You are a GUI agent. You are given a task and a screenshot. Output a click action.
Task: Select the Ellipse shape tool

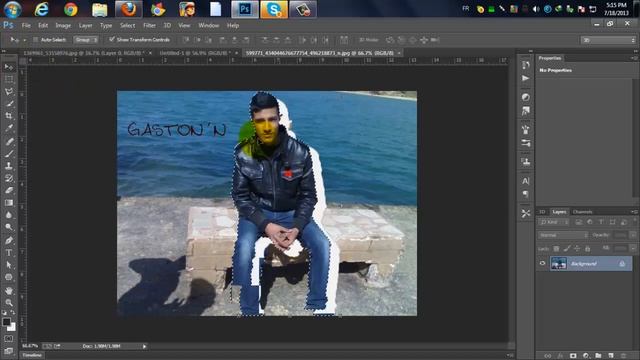tap(9, 277)
